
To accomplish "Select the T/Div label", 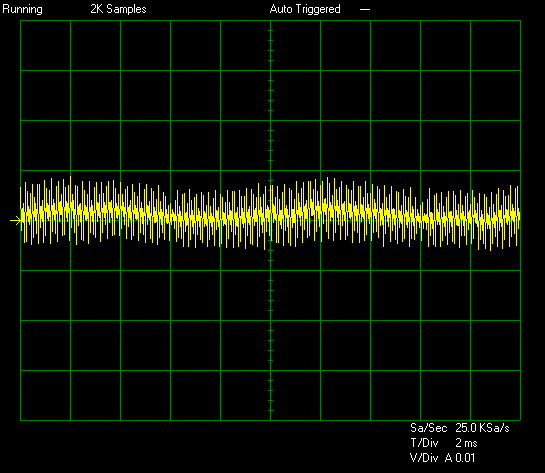I will click(x=424, y=443).
